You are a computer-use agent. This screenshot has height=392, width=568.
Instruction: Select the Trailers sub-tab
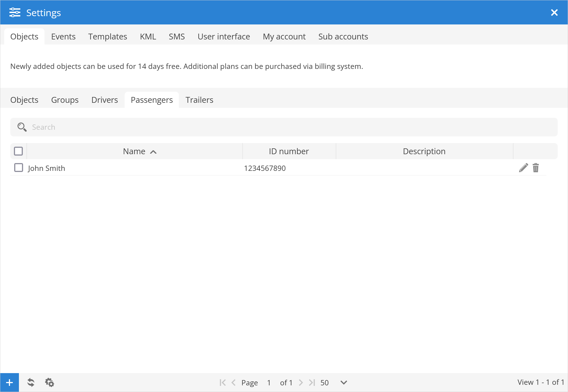click(x=199, y=100)
